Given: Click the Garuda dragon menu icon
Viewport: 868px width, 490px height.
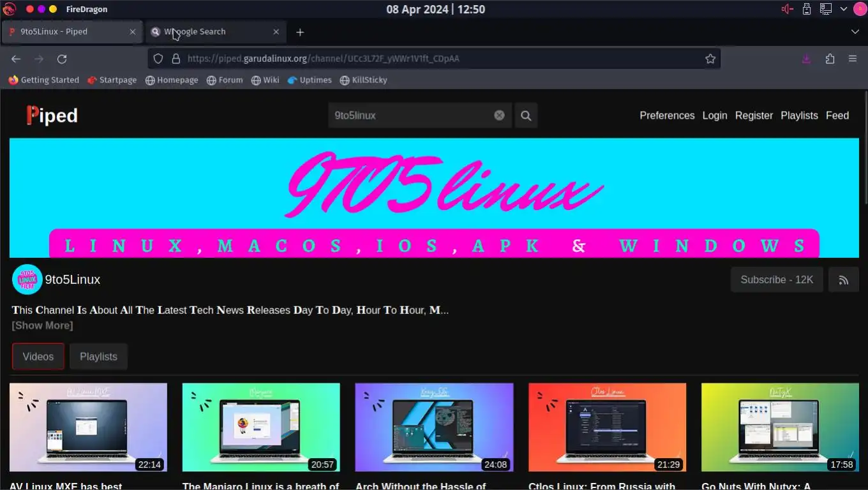Looking at the screenshot, I should pos(9,9).
